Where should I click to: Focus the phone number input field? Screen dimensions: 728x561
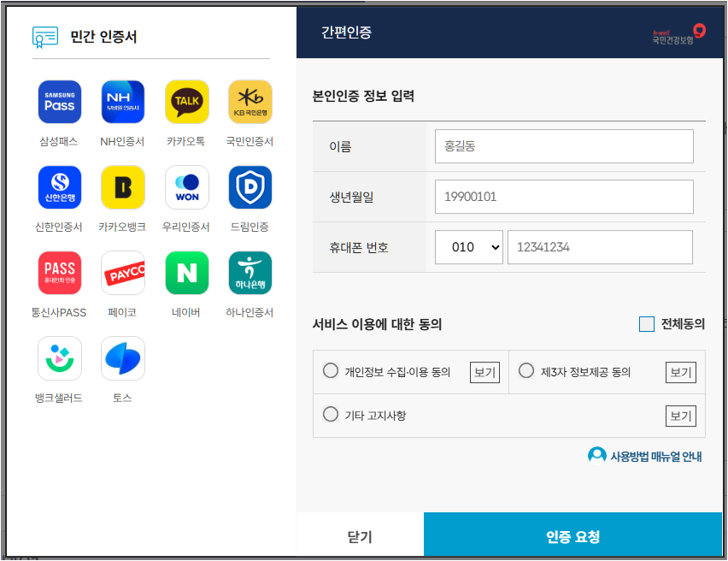pos(600,247)
